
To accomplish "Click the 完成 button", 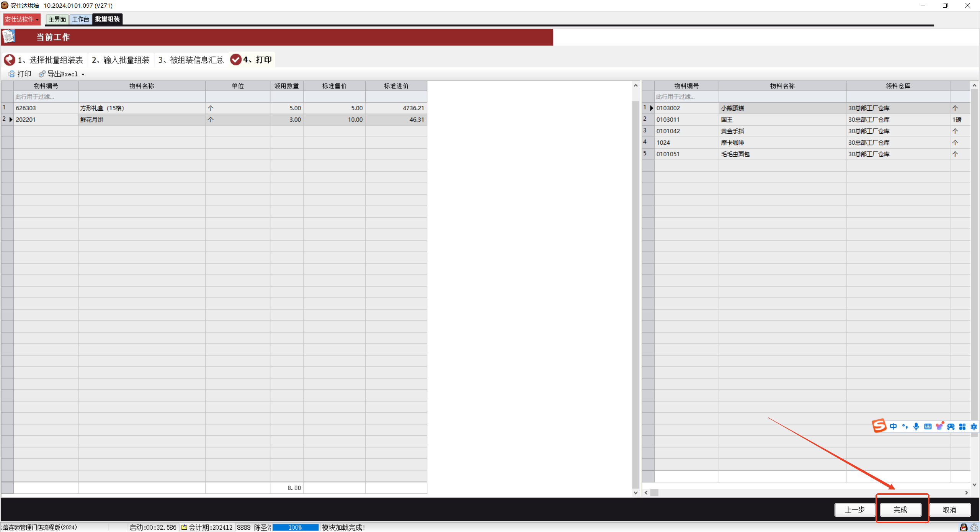I will tap(900, 510).
